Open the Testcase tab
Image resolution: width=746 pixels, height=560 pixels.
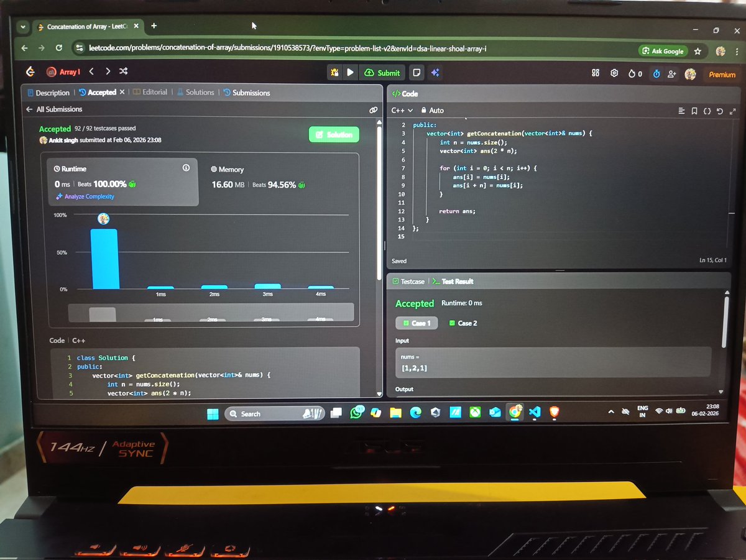click(x=408, y=282)
